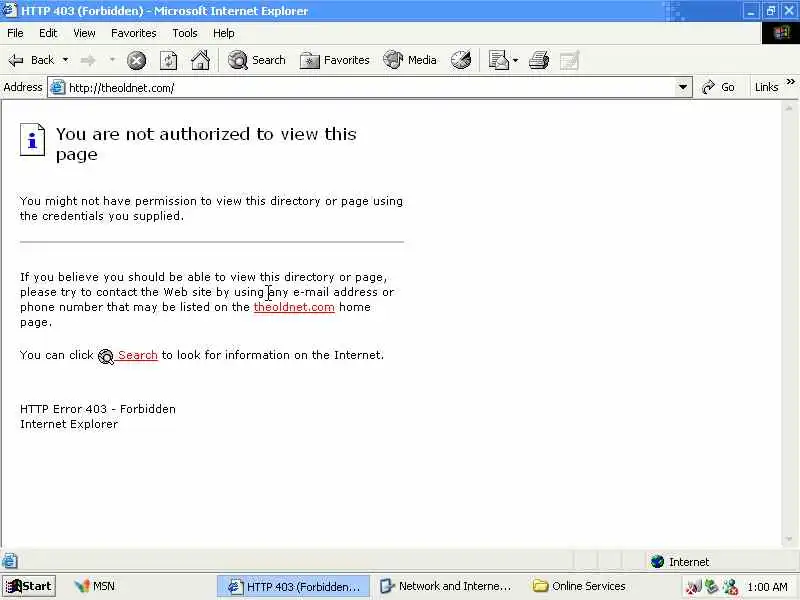Viewport: 800px width, 600px height.
Task: Open the View menu
Action: (x=84, y=33)
